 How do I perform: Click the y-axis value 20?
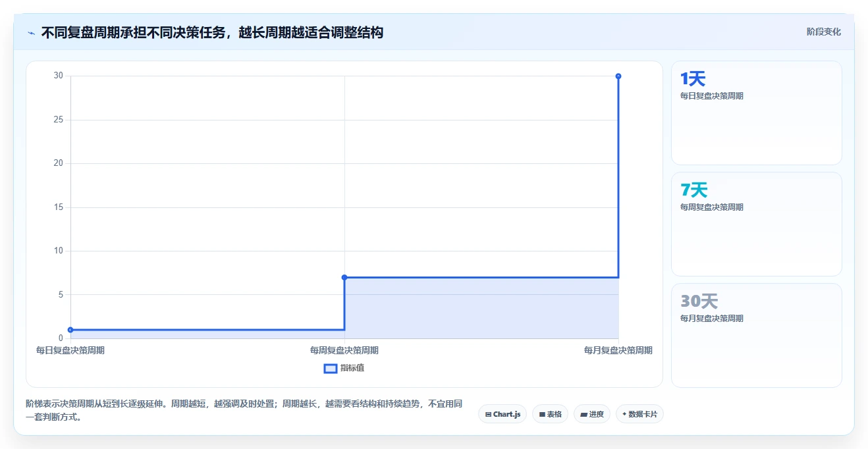[58, 163]
